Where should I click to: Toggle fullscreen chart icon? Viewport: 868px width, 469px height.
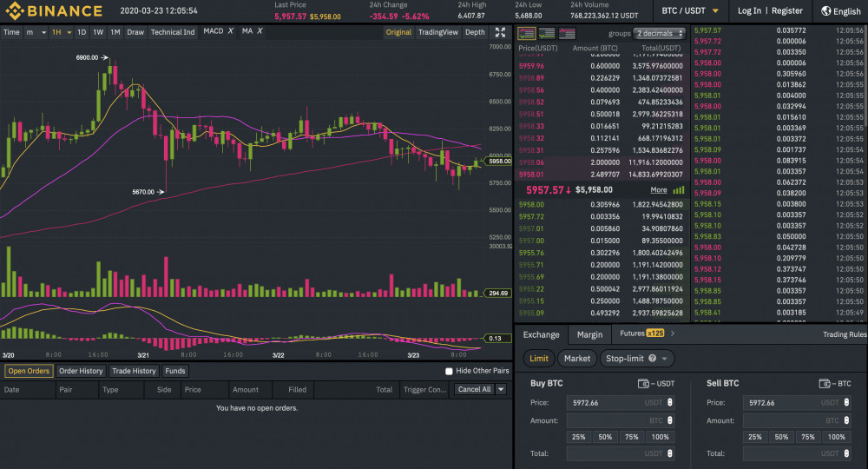[x=500, y=33]
